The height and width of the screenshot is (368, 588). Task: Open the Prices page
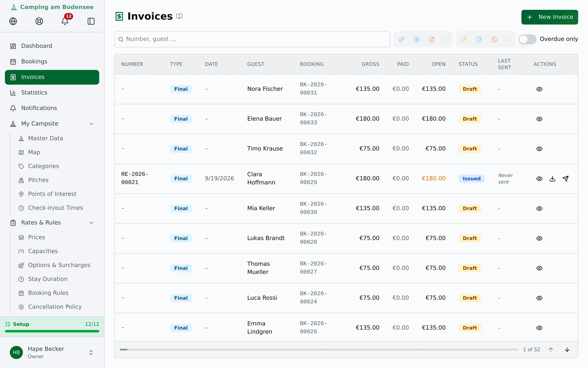[x=57, y=237]
